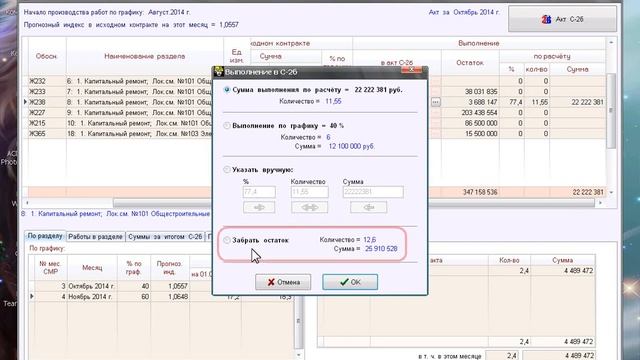Click the 15 500 000 остаток cell

pos(470,133)
